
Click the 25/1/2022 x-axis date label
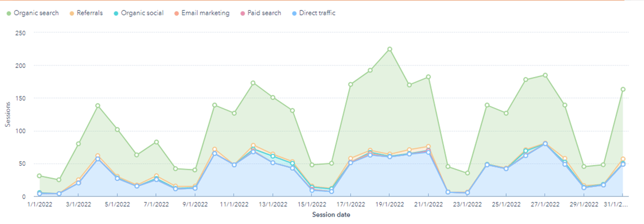(506, 204)
